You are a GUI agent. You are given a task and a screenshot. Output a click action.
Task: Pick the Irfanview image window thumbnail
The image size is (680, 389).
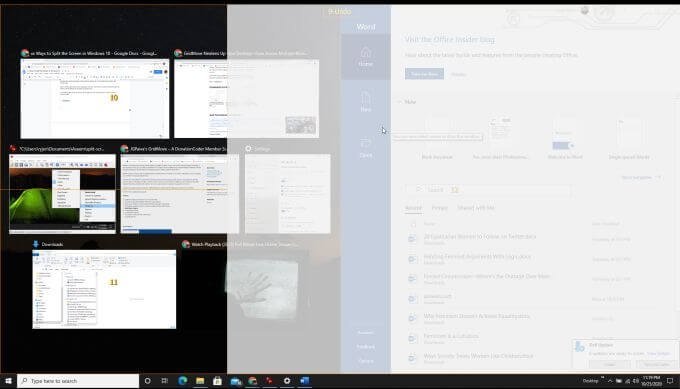62,193
